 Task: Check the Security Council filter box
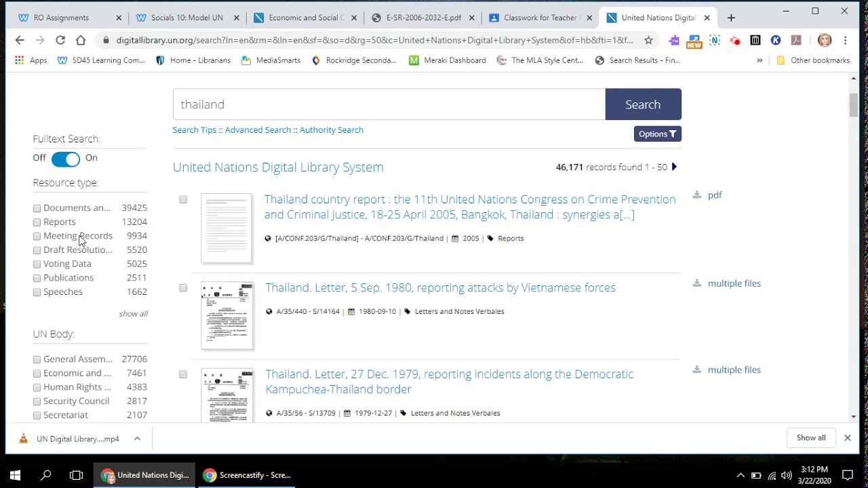point(37,401)
